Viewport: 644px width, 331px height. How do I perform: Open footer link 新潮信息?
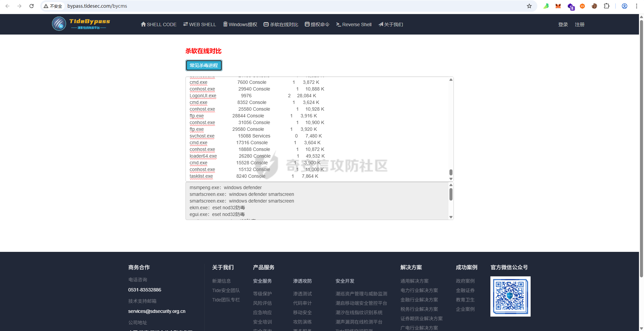point(221,281)
